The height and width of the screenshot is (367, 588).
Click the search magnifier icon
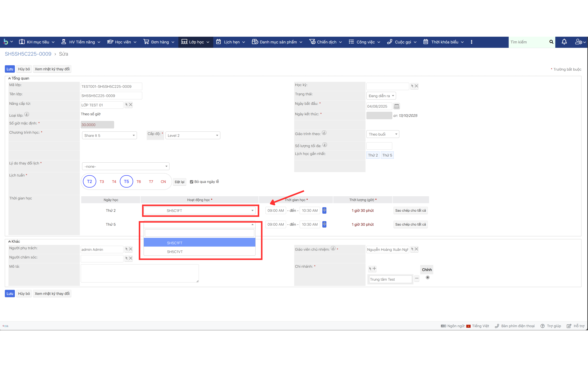click(551, 42)
